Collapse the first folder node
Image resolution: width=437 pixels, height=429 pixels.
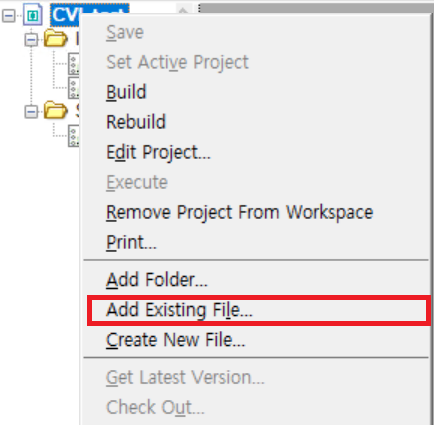click(x=31, y=40)
